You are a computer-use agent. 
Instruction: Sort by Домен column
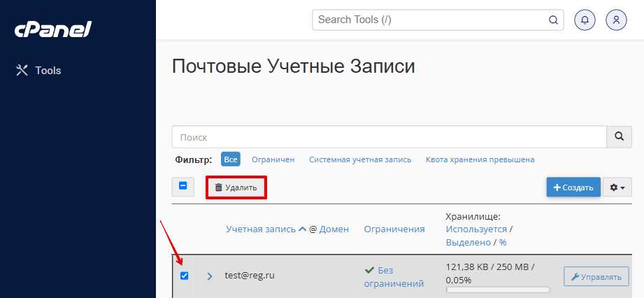[334, 229]
